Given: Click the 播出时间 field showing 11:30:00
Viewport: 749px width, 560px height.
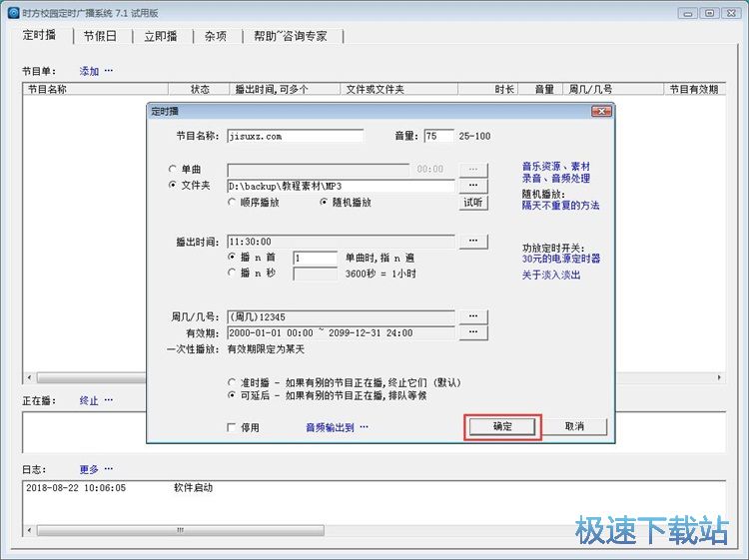Looking at the screenshot, I should (342, 242).
